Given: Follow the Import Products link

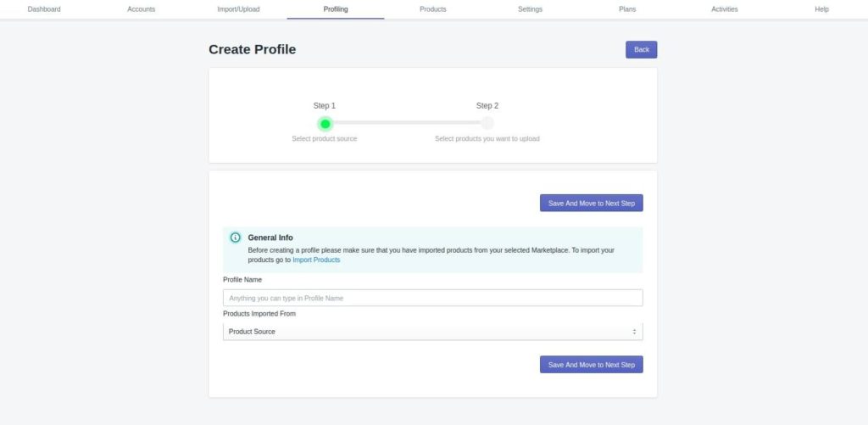Looking at the screenshot, I should coord(316,260).
